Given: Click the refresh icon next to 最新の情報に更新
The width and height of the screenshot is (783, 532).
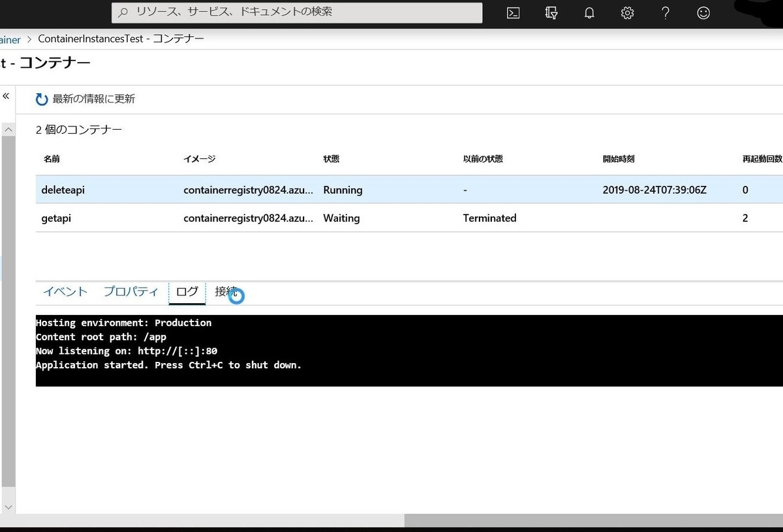Looking at the screenshot, I should tap(41, 98).
